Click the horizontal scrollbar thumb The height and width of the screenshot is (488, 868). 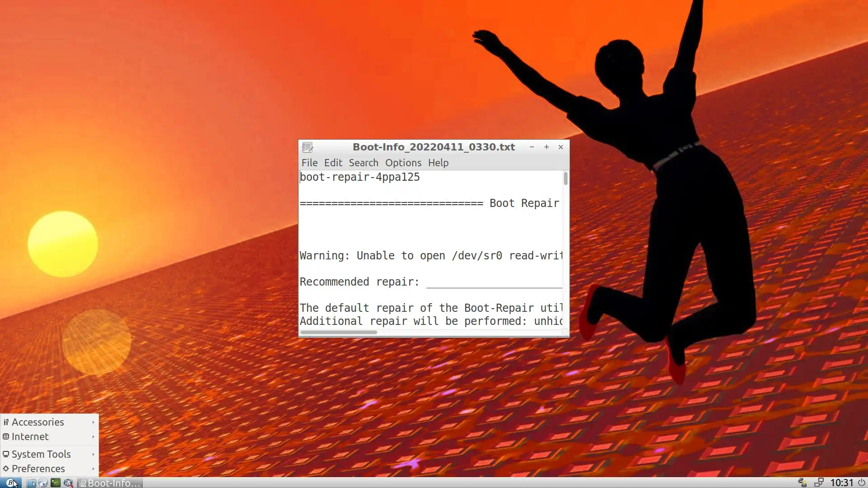click(x=338, y=332)
